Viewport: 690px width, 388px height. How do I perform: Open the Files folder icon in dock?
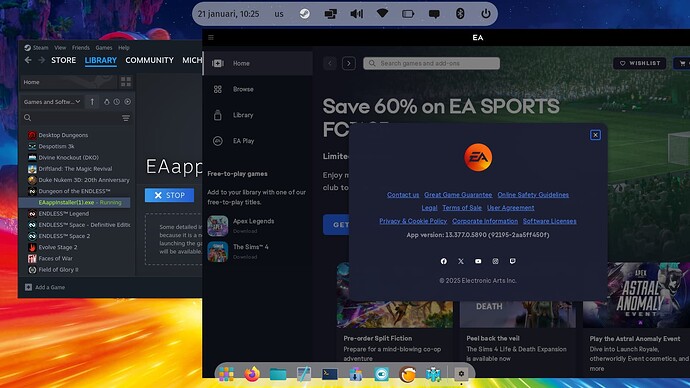point(278,374)
